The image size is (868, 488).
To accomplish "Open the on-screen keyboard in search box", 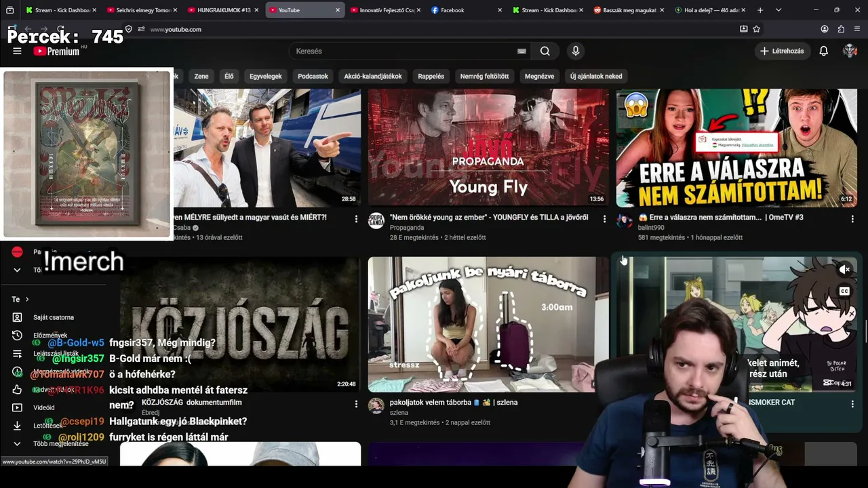I will pos(521,51).
